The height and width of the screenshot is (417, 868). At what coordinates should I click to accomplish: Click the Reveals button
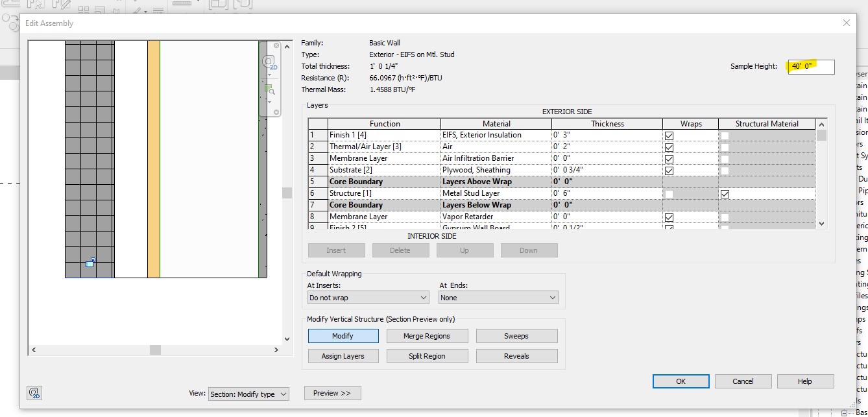(x=516, y=356)
